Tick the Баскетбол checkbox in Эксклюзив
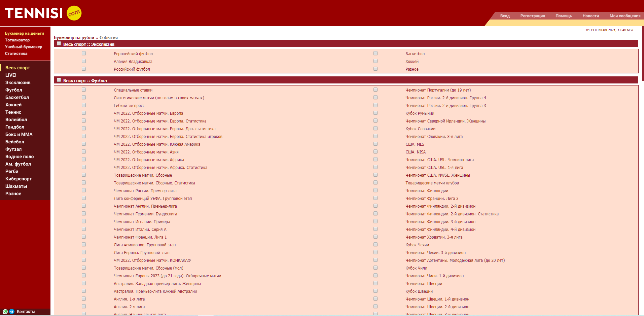 click(x=375, y=53)
